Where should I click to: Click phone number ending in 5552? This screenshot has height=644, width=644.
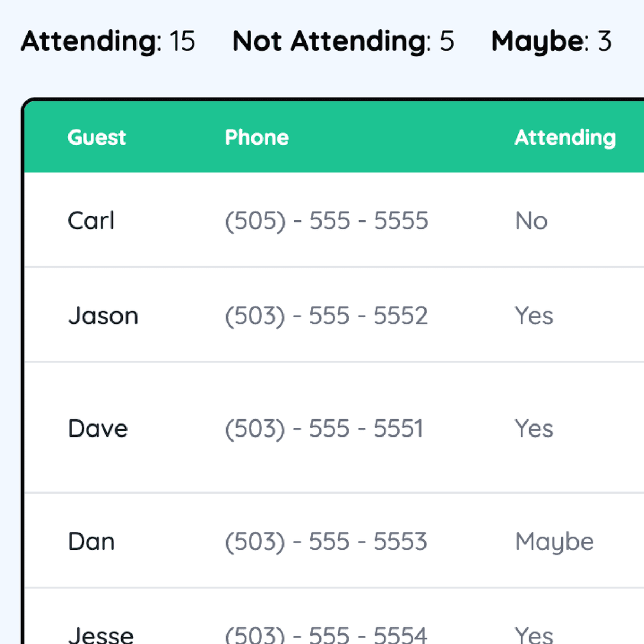point(326,315)
